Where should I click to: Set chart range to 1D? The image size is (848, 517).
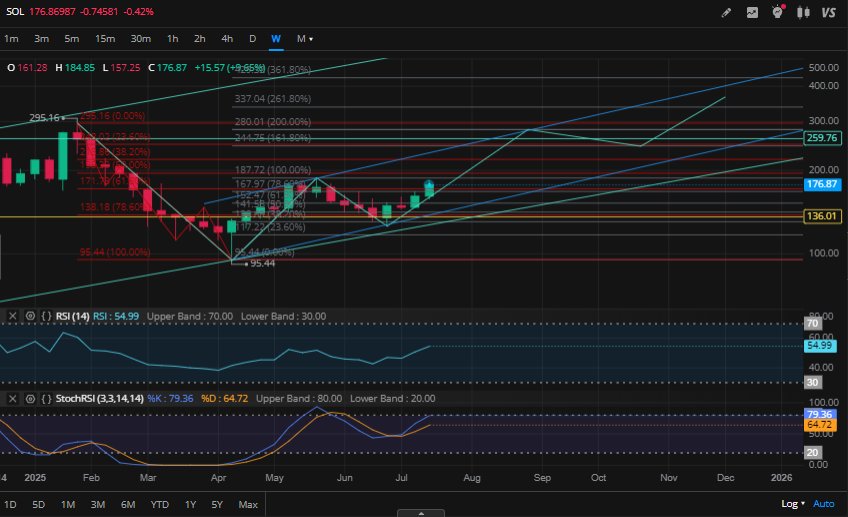tap(10, 505)
